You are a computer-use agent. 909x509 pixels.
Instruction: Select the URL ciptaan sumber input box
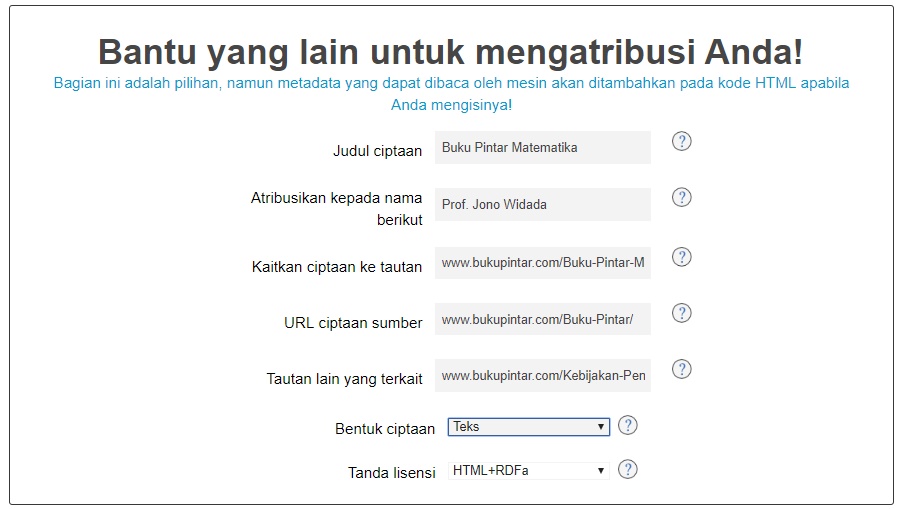point(542,320)
